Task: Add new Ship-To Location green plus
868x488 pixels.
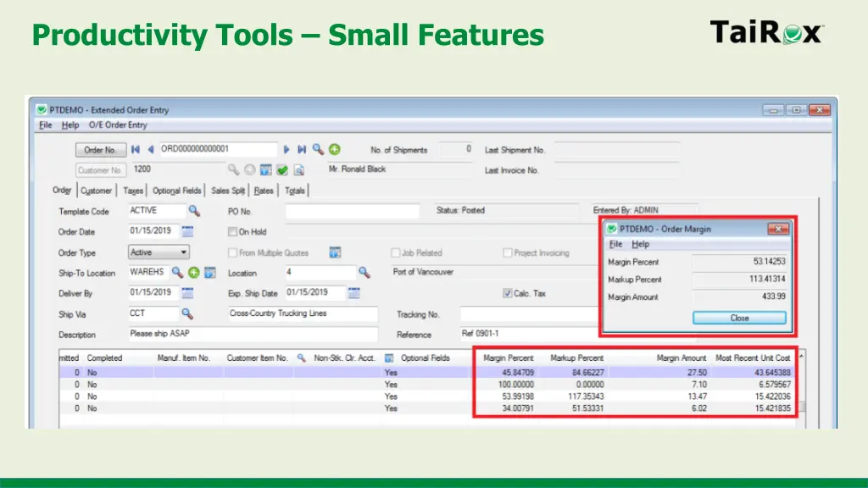Action: tap(194, 272)
